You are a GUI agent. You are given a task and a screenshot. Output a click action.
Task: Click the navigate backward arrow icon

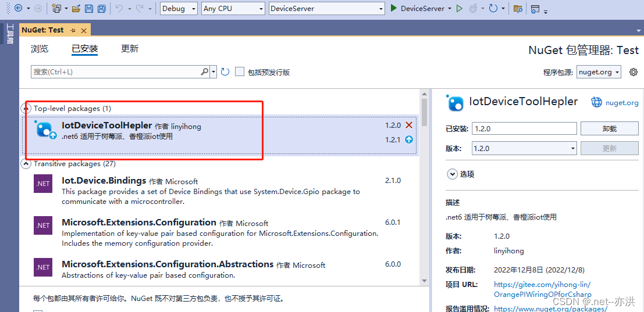[18, 8]
